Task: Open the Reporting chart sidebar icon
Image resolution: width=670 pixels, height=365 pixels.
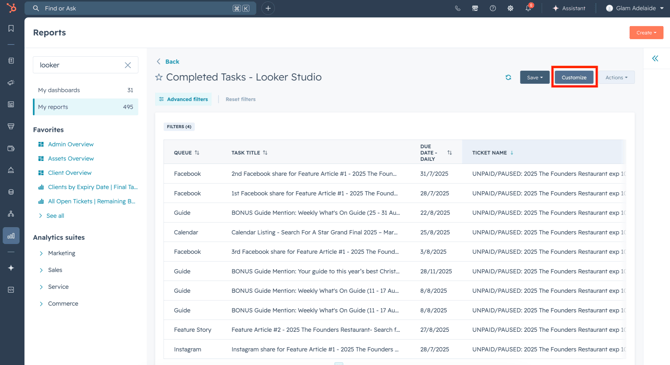Action: [11, 235]
